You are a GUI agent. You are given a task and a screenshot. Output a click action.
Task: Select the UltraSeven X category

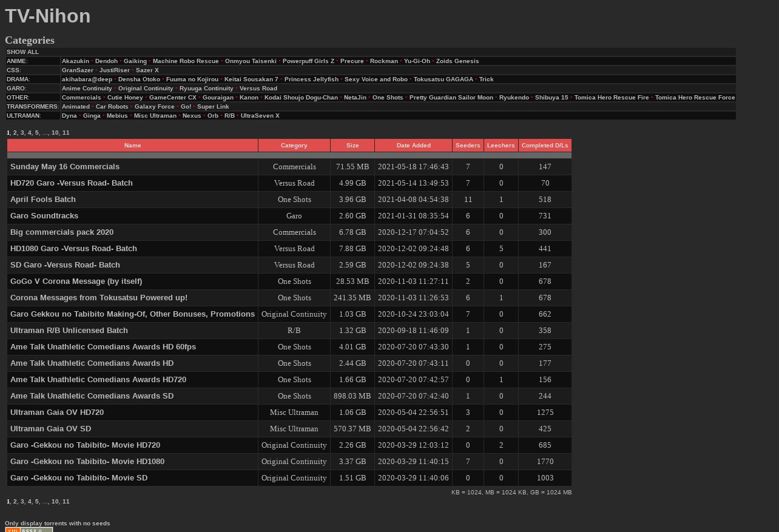pyautogui.click(x=260, y=116)
